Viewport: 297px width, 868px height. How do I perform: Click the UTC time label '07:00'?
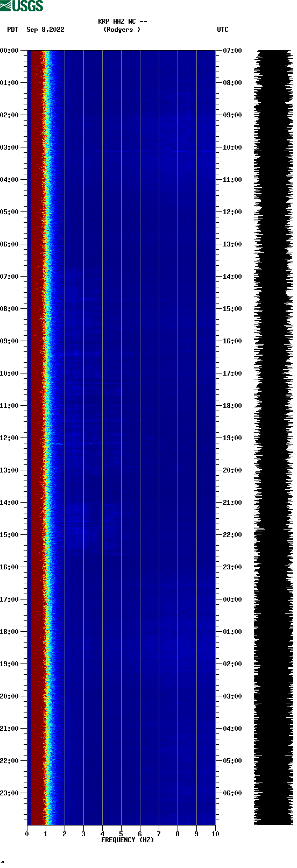coord(232,51)
